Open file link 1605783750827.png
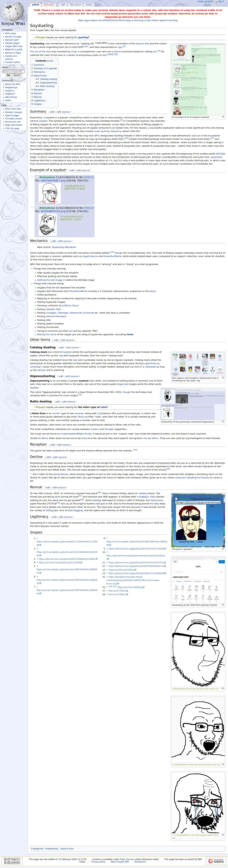228x868 pixels. coord(53,181)
